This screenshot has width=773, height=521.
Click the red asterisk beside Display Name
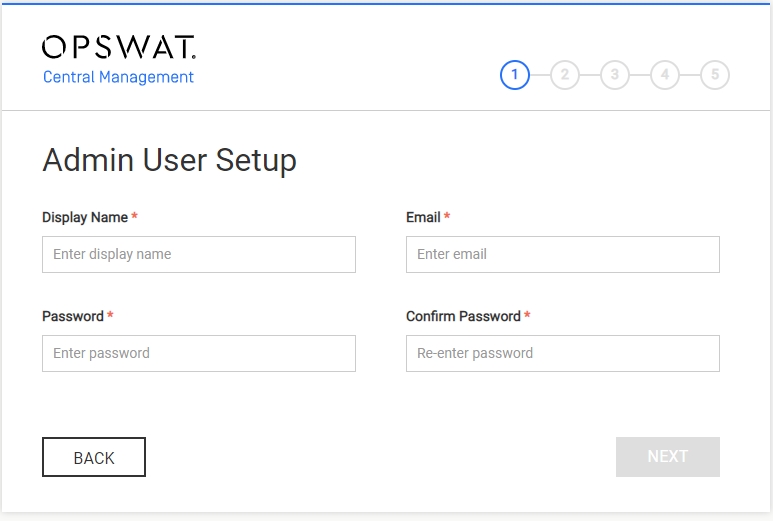click(x=134, y=216)
